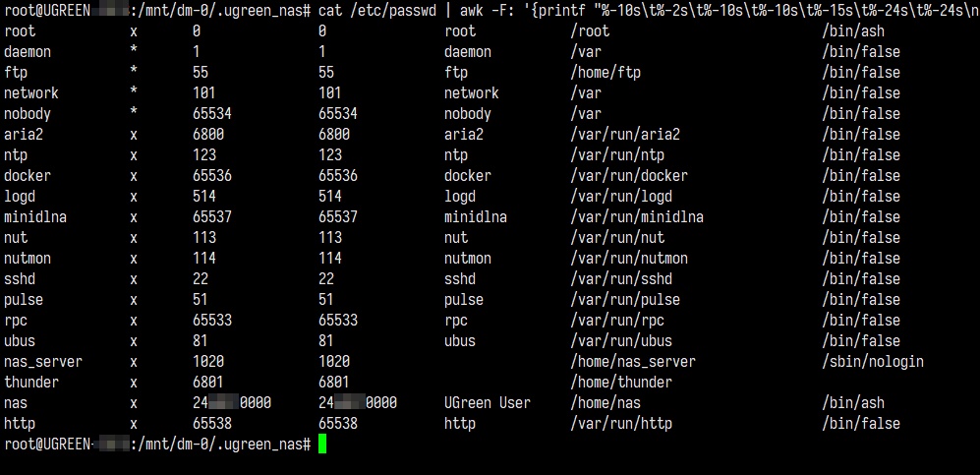Image resolution: width=980 pixels, height=475 pixels.
Task: Click the green terminal cursor block
Action: pos(321,445)
